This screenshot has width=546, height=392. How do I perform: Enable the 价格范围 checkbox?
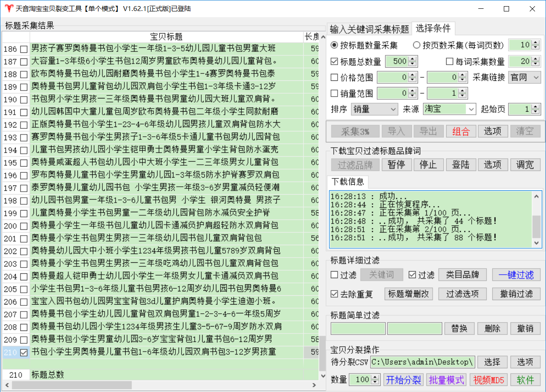point(335,78)
